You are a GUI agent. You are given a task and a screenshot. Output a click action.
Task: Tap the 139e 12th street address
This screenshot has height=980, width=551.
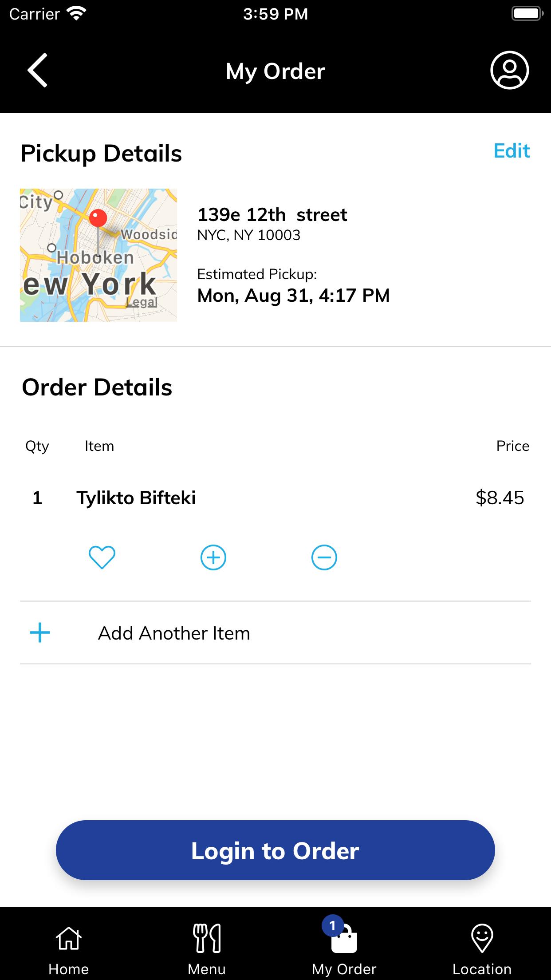click(x=272, y=215)
